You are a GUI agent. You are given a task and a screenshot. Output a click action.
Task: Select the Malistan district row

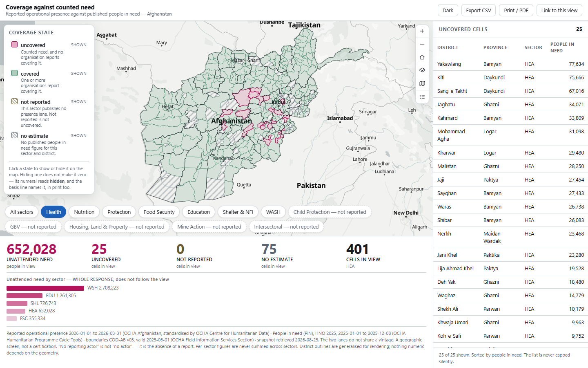coord(510,166)
